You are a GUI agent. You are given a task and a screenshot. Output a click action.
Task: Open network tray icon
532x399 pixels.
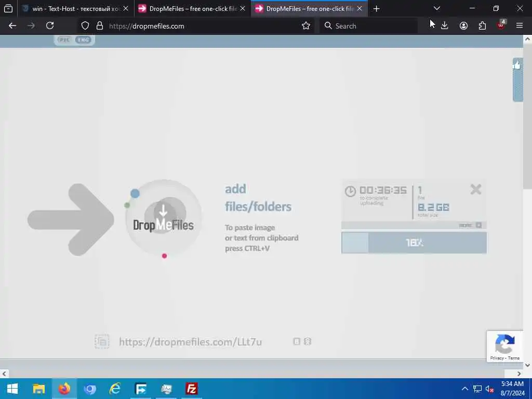(x=477, y=389)
